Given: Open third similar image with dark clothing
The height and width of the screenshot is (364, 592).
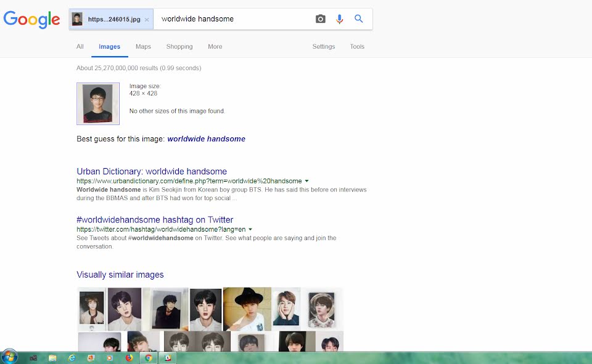Looking at the screenshot, I should tap(165, 309).
